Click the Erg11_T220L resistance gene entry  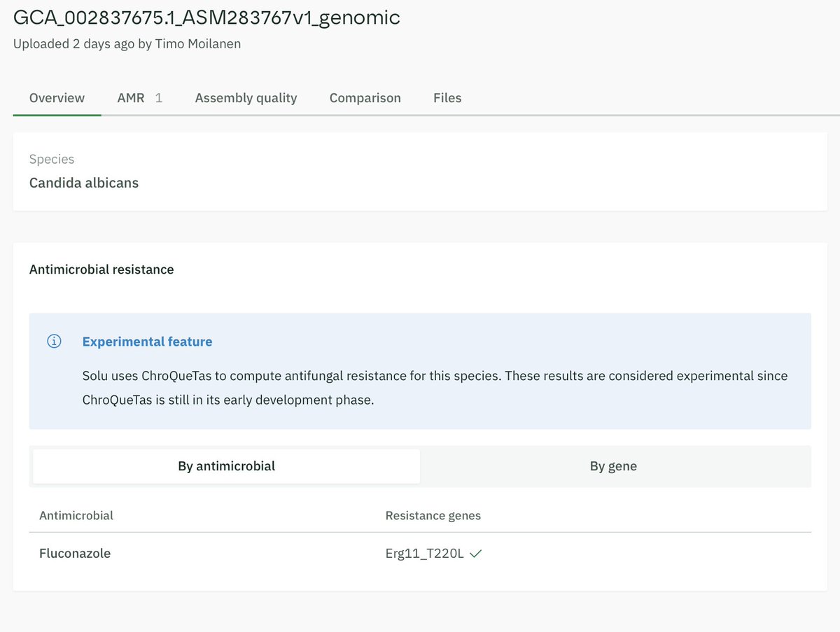click(424, 552)
